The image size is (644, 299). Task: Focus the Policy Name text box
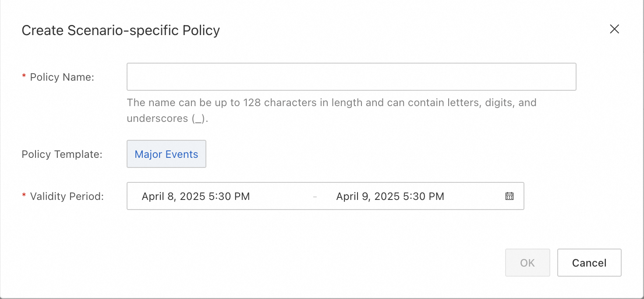351,77
